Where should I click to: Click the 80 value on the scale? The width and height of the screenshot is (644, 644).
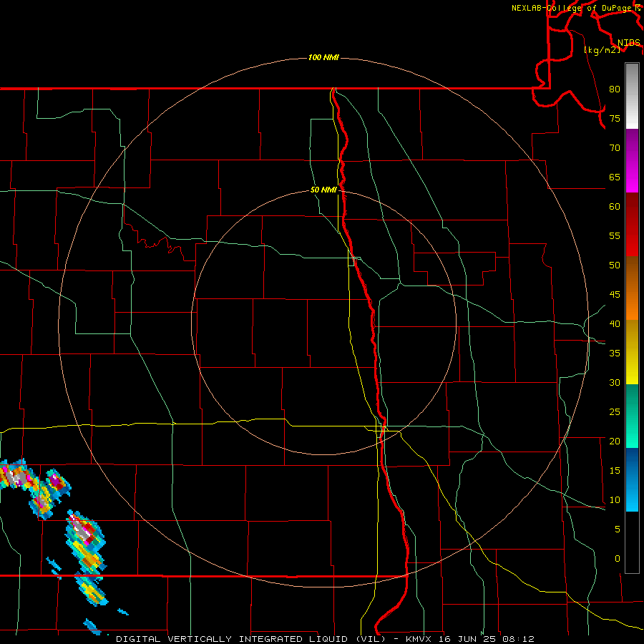(615, 89)
